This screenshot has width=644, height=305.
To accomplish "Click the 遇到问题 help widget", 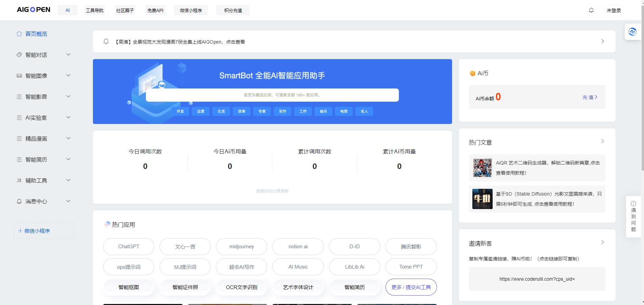I will [633, 217].
